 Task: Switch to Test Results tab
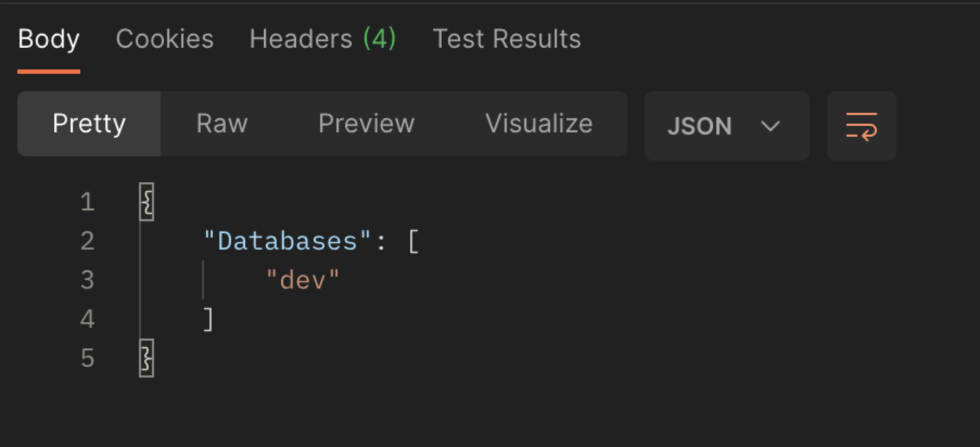pyautogui.click(x=507, y=39)
